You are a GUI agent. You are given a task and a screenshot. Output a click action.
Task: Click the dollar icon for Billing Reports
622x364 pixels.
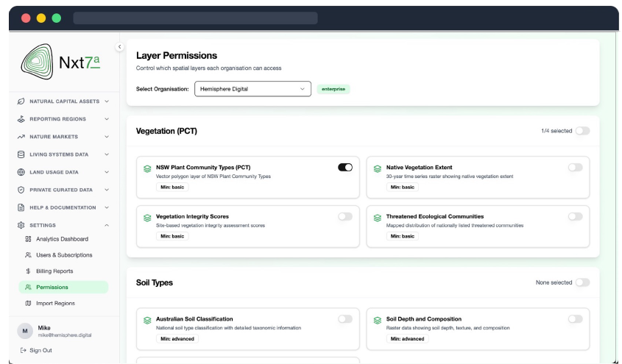[28, 271]
